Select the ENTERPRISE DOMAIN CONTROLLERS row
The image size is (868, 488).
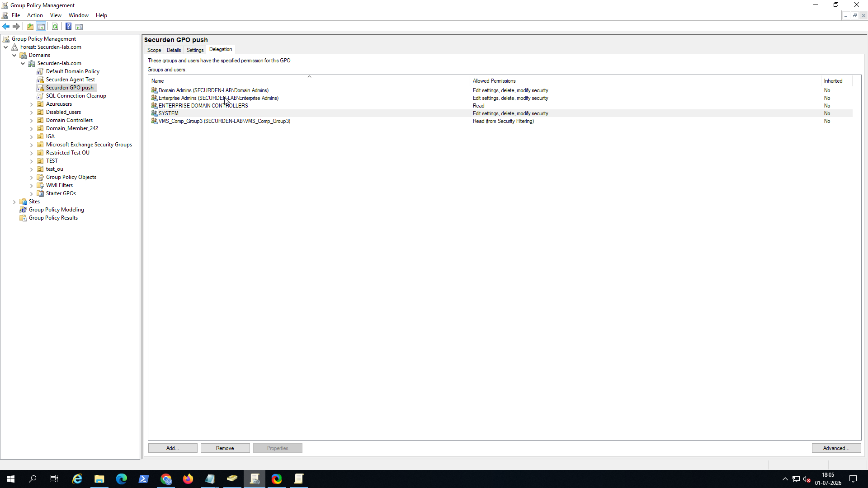click(500, 106)
